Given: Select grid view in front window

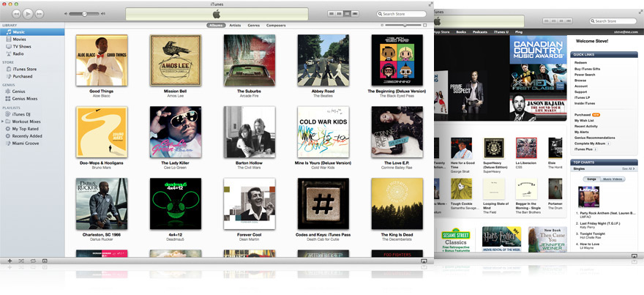Looking at the screenshot, I should point(347,14).
